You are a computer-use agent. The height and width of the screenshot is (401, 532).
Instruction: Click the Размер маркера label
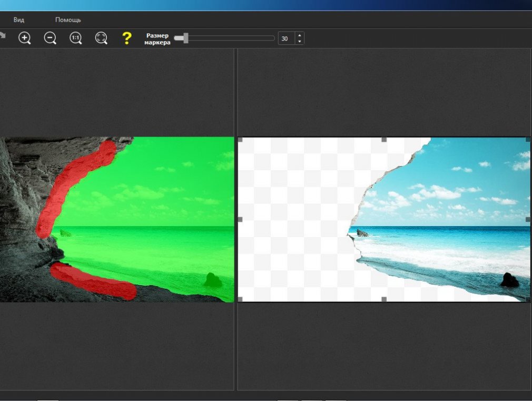157,38
